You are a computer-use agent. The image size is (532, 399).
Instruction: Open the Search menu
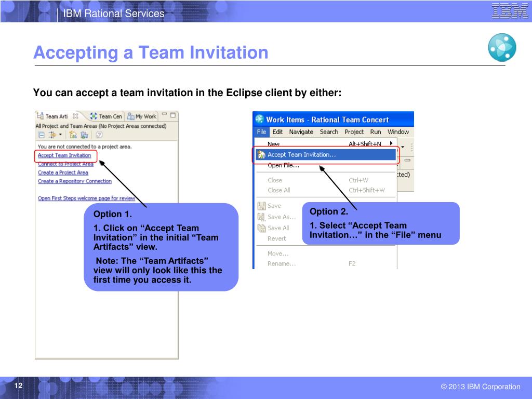[x=329, y=131]
